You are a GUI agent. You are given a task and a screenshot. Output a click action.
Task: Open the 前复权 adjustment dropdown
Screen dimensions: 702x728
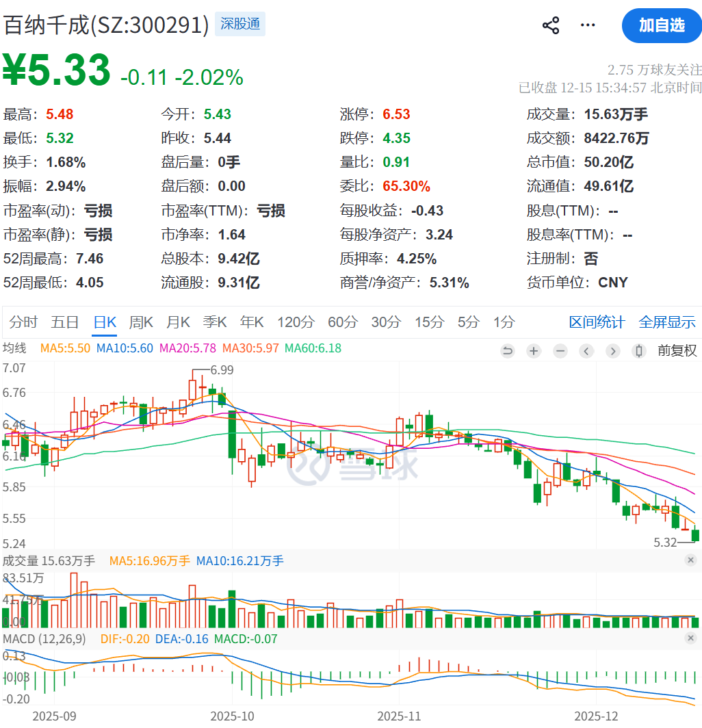677,351
